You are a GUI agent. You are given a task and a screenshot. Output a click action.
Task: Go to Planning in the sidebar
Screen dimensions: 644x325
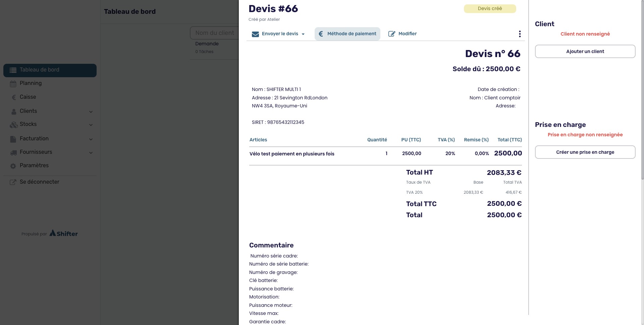(31, 83)
